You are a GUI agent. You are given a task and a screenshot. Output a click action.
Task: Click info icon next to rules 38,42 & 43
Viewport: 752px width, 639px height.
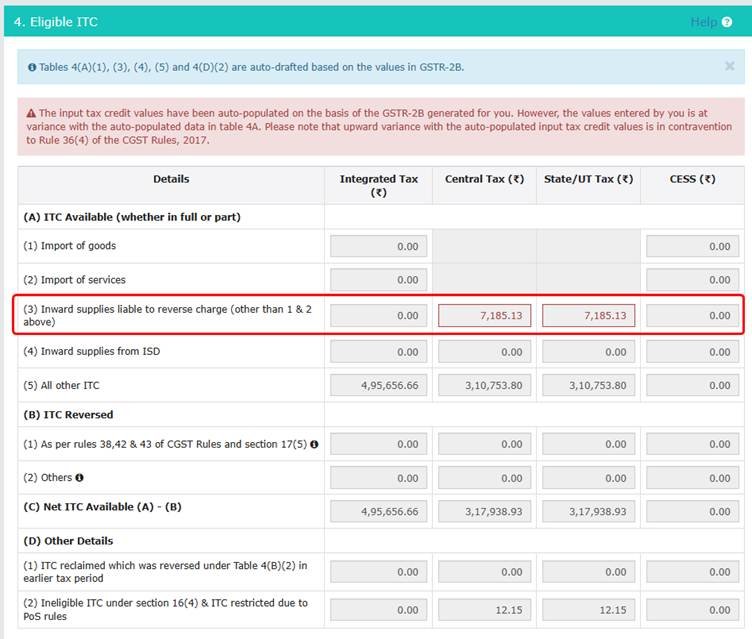314,444
